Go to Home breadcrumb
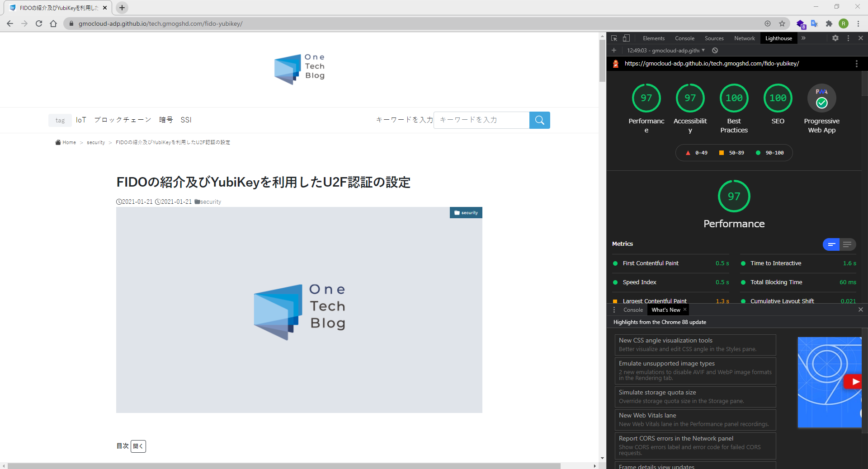 coord(66,142)
